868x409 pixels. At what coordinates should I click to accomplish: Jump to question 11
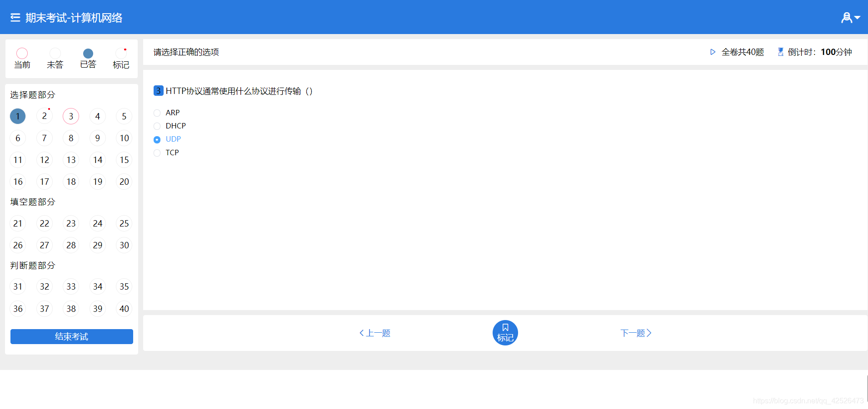coord(18,160)
